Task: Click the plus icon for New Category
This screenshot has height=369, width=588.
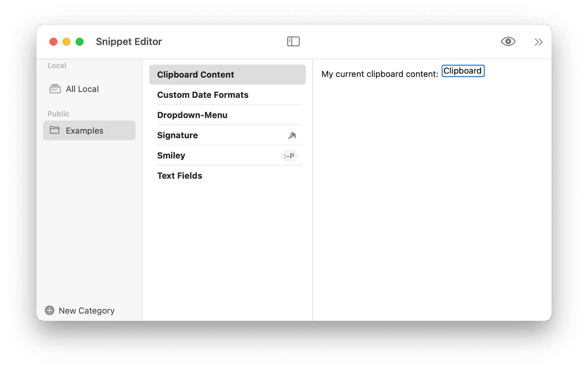Action: 50,310
